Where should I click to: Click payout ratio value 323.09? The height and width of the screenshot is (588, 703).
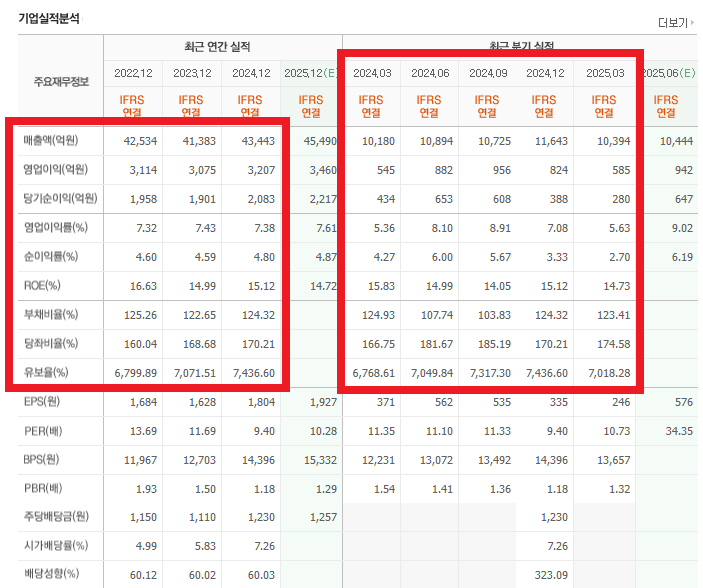(x=551, y=575)
